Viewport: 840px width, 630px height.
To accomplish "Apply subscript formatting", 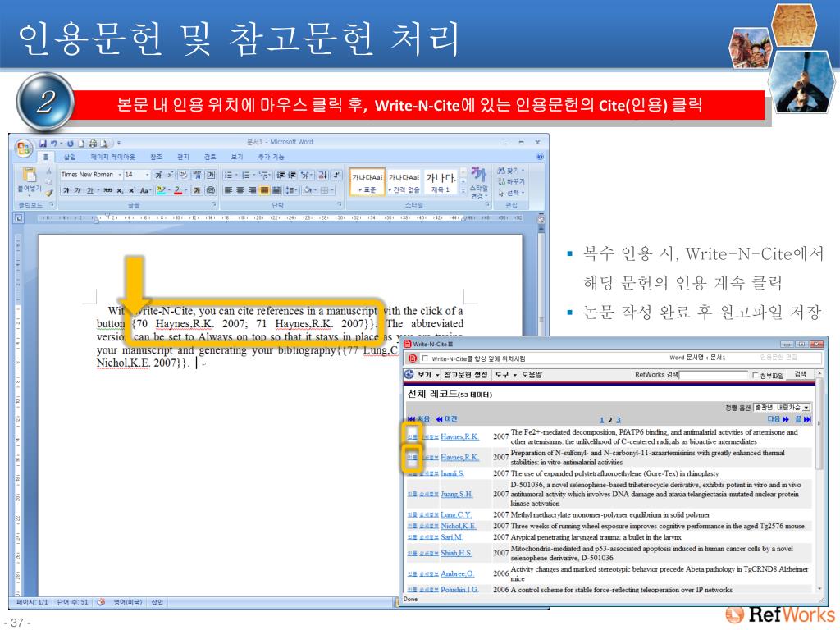I will 121,190.
